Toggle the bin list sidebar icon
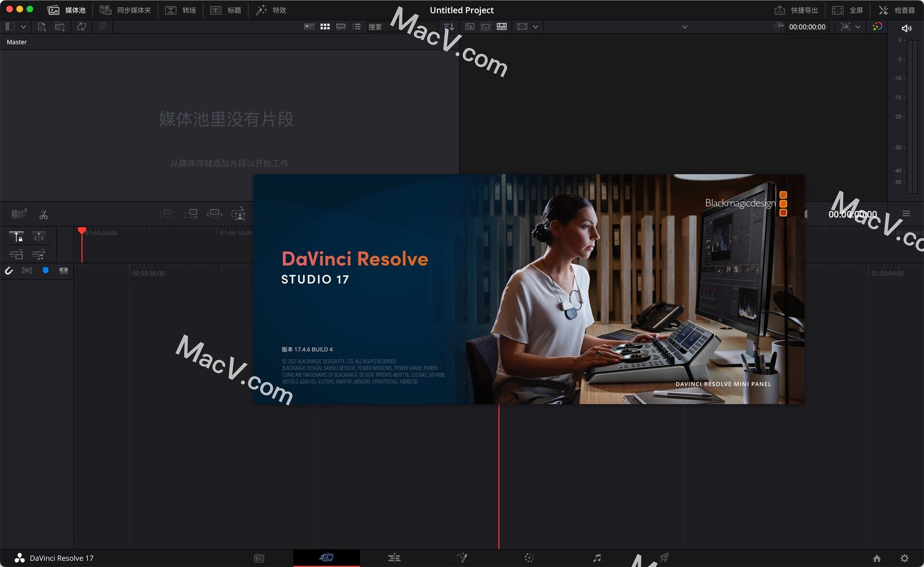The image size is (924, 567). (x=10, y=26)
